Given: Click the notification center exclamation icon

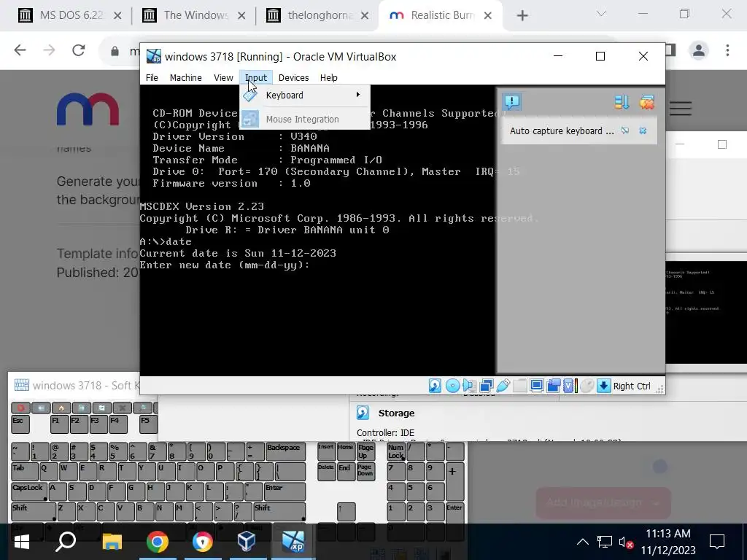Looking at the screenshot, I should (x=511, y=101).
